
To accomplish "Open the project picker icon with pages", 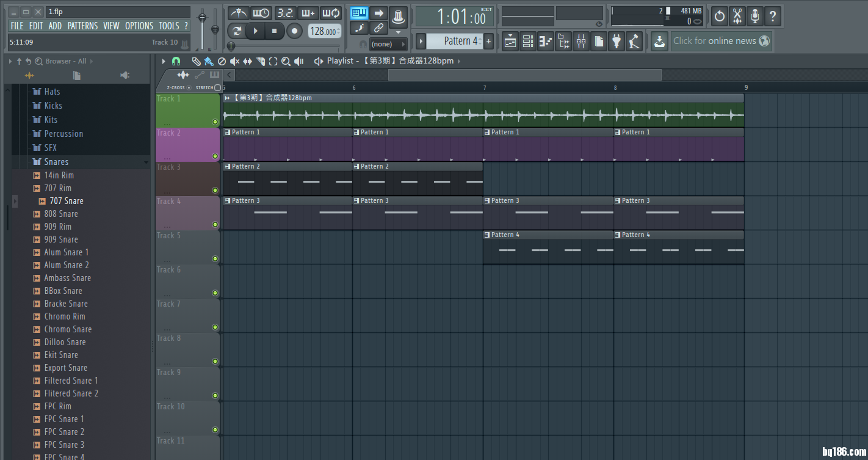I will coord(599,42).
